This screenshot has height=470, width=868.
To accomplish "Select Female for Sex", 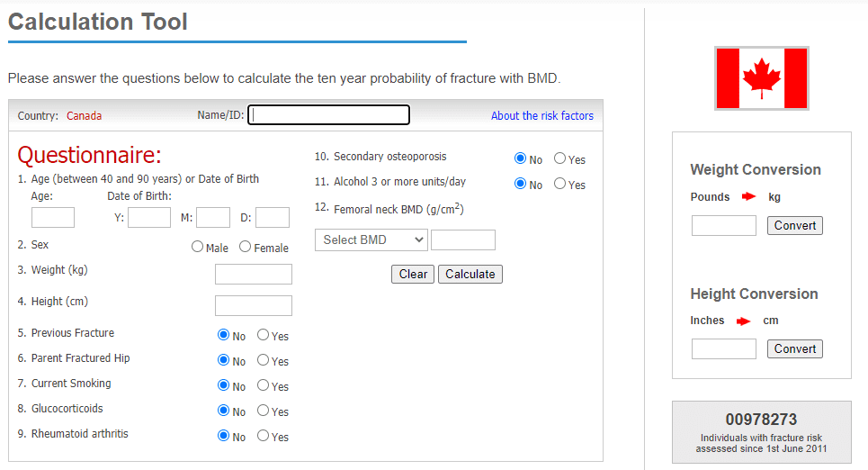I will [x=246, y=247].
